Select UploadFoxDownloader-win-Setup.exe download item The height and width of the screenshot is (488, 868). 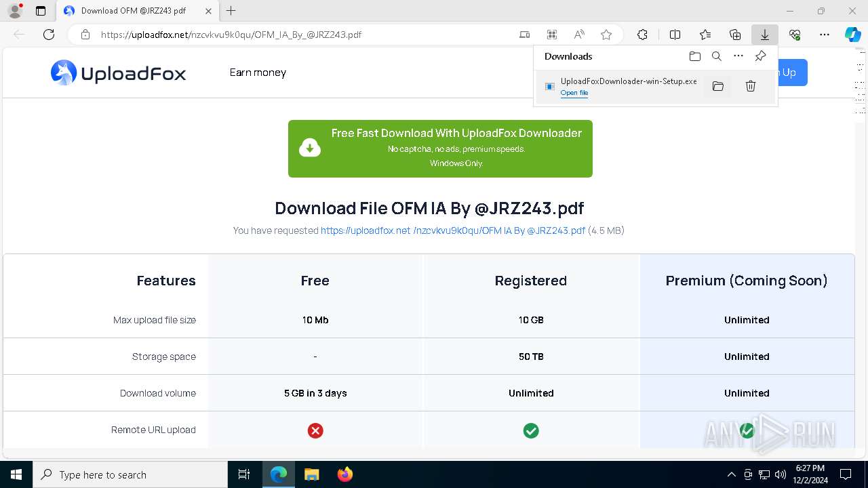(655, 86)
